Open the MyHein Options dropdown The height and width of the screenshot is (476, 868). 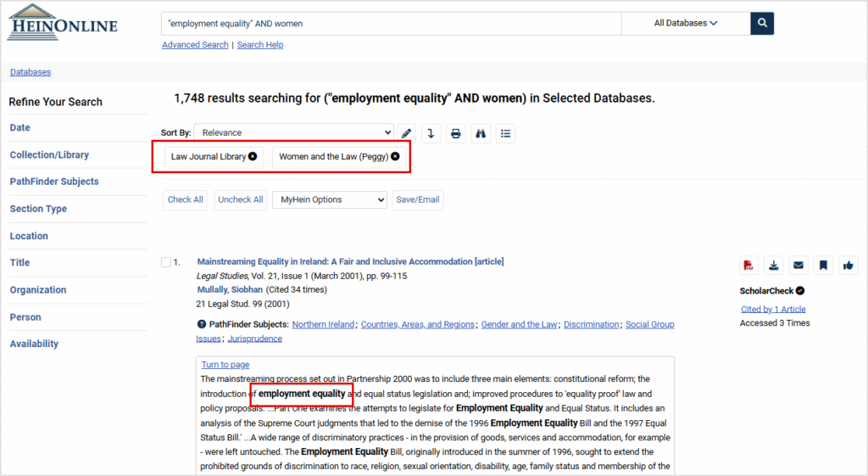(x=329, y=200)
